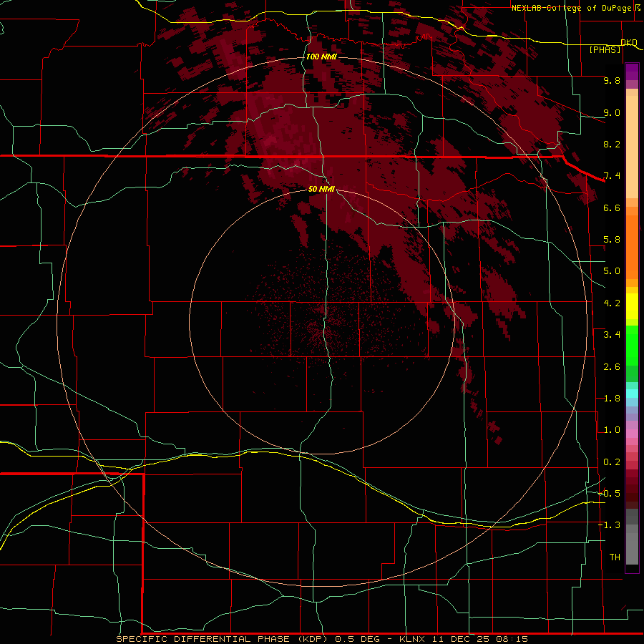644x644 pixels.
Task: Click the 50 NMI range ring label
Action: 321,189
